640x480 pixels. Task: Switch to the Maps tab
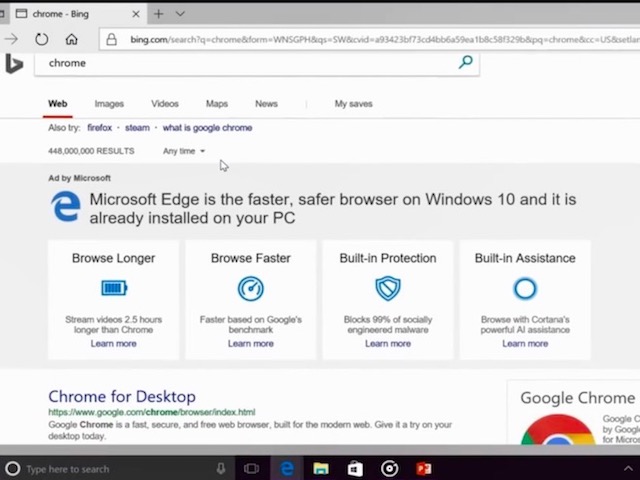point(217,104)
